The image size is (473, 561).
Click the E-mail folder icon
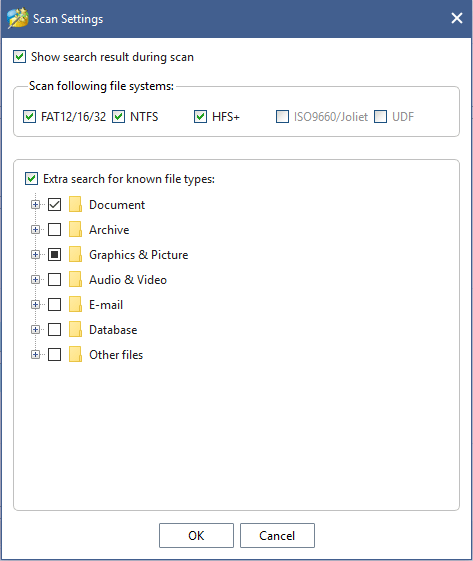75,304
